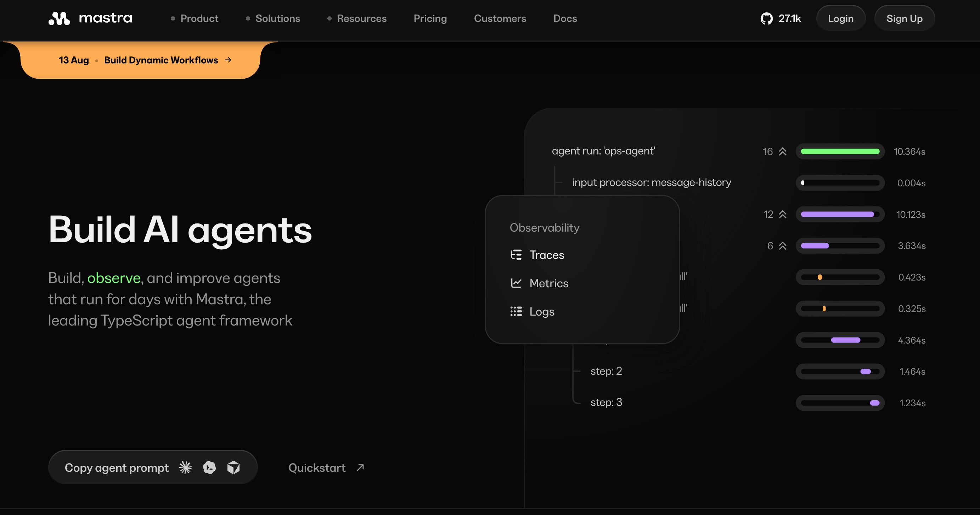
Task: Collapse the row showing 6 child spans
Action: [782, 246]
